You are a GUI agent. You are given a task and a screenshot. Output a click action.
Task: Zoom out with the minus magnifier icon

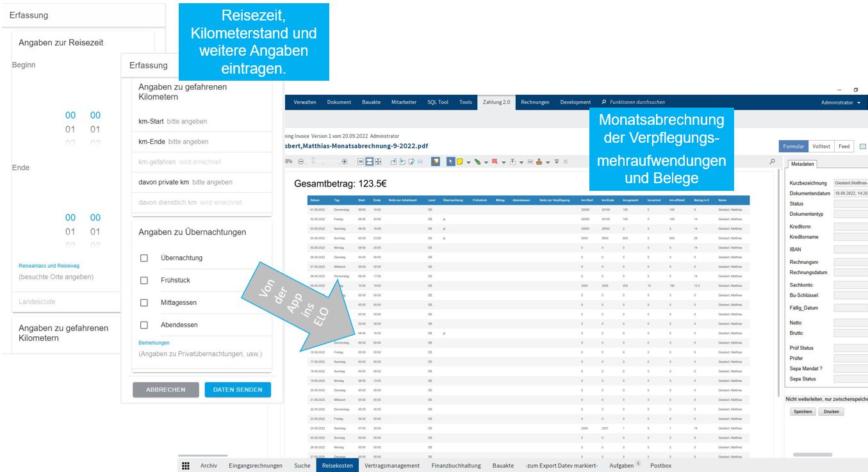[300, 161]
